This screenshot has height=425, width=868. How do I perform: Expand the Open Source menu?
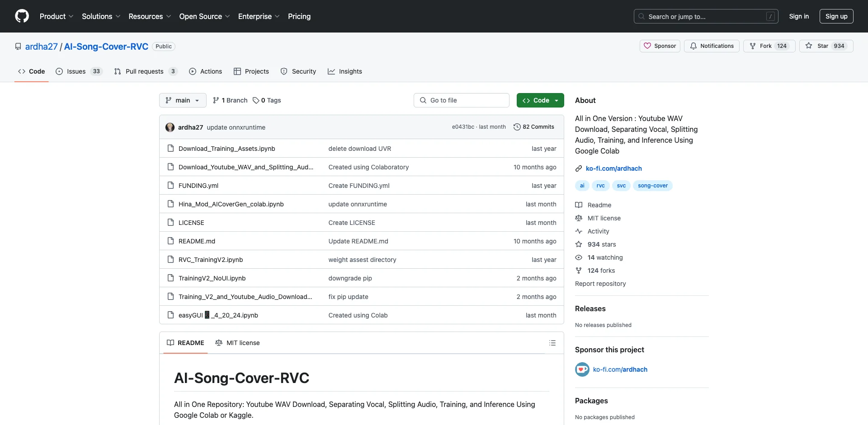(204, 16)
